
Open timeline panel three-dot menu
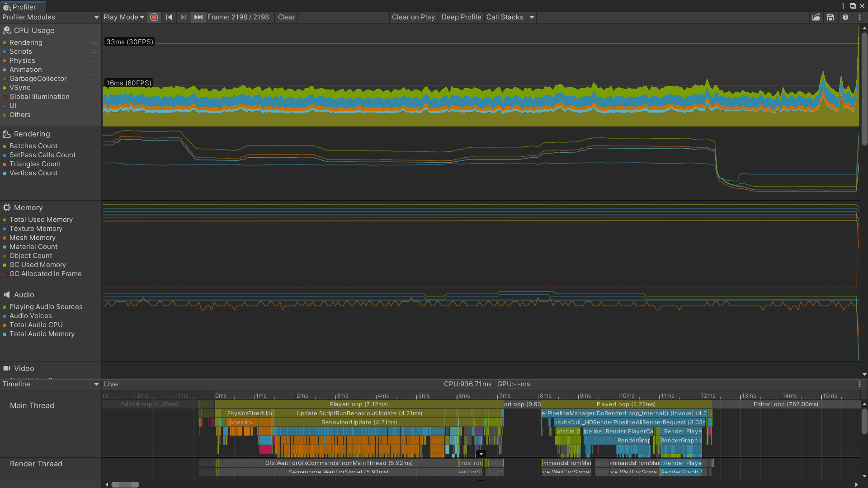coord(860,384)
